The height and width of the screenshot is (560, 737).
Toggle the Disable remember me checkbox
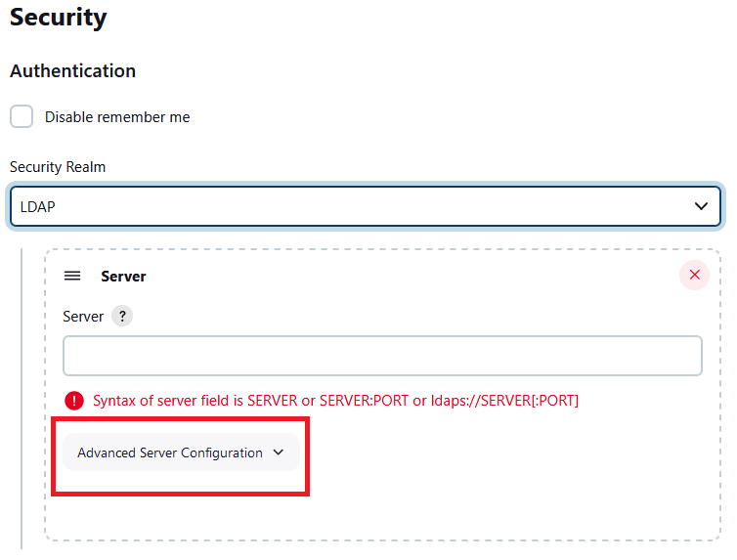(22, 116)
